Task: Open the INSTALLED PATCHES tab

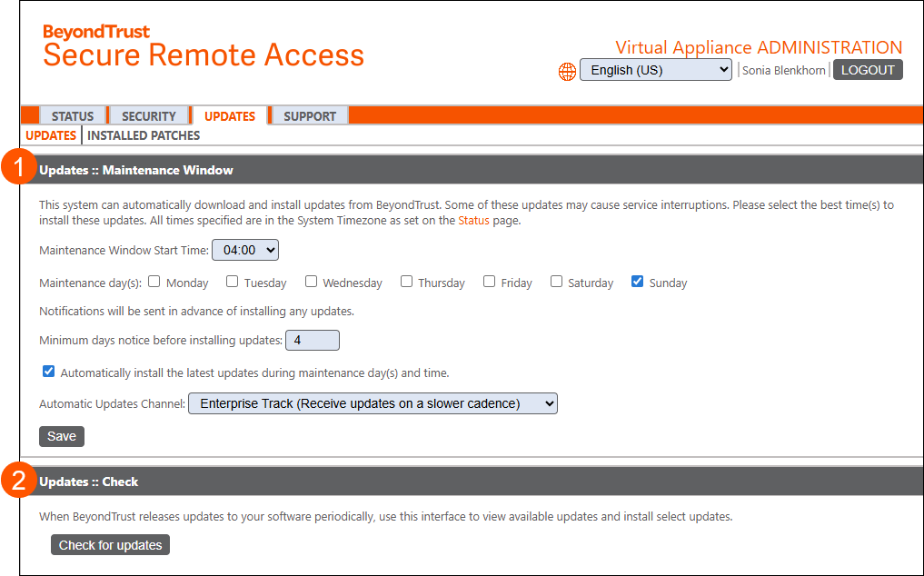Action: tap(143, 135)
